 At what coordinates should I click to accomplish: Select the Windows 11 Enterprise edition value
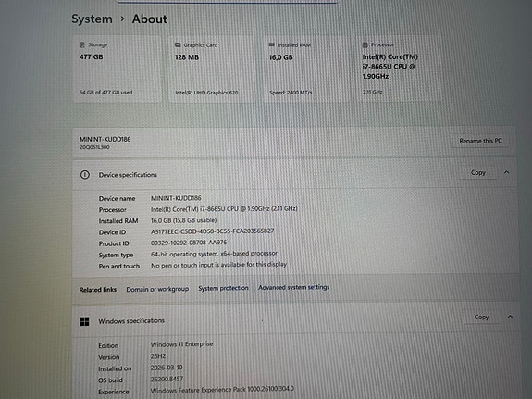[182, 344]
